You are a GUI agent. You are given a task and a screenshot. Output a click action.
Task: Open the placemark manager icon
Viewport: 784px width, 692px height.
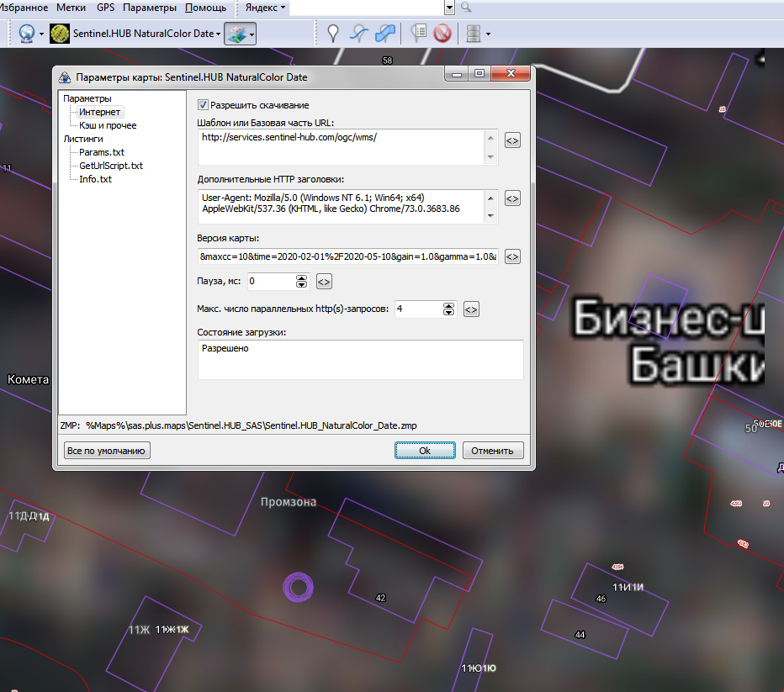pyautogui.click(x=419, y=34)
